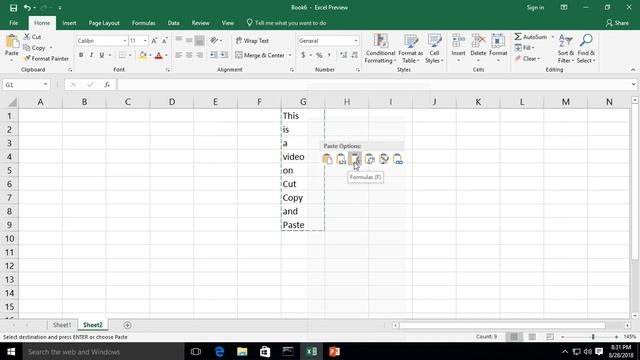Screen dimensions: 640x360
Task: Choose the Paste Link option
Action: (x=398, y=159)
